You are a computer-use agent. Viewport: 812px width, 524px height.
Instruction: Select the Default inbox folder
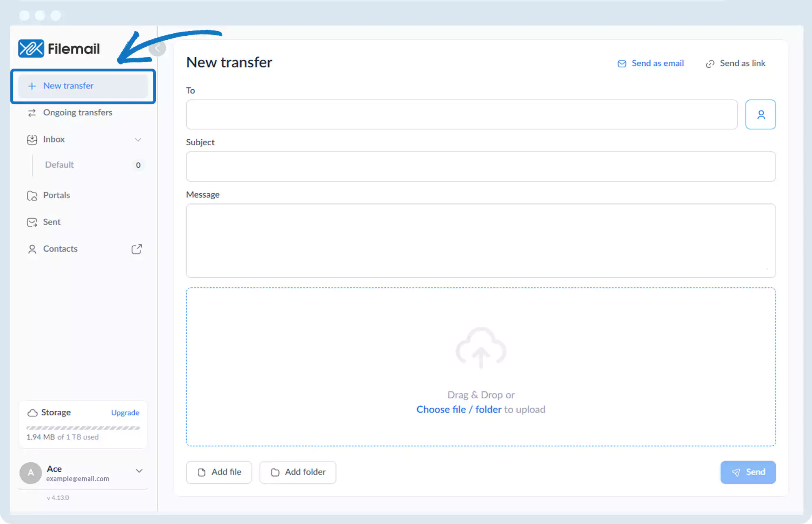[x=59, y=165]
